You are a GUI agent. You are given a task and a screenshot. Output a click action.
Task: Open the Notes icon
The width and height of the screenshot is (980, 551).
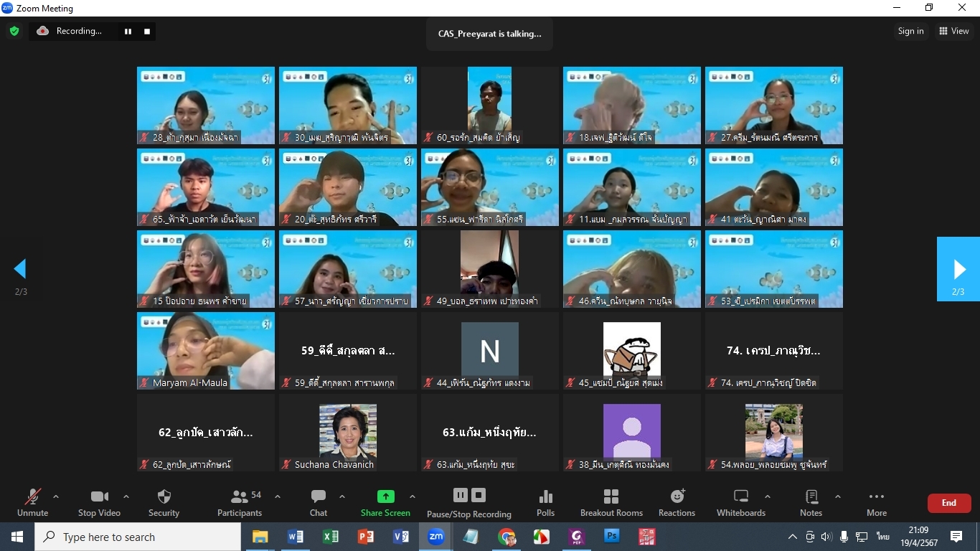pos(811,503)
